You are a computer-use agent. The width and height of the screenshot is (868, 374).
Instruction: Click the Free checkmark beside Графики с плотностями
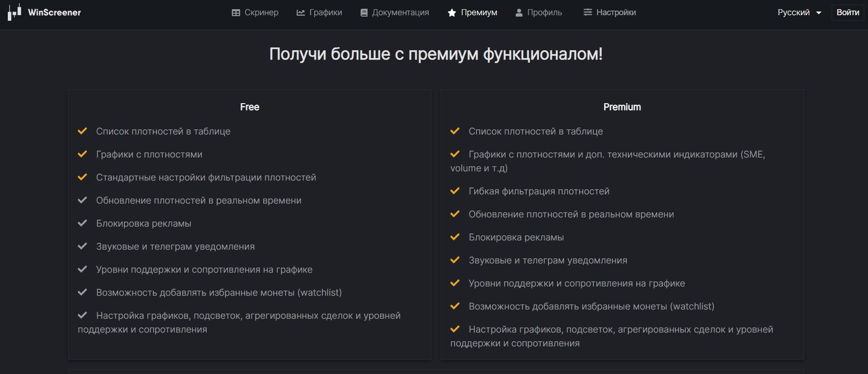[82, 154]
